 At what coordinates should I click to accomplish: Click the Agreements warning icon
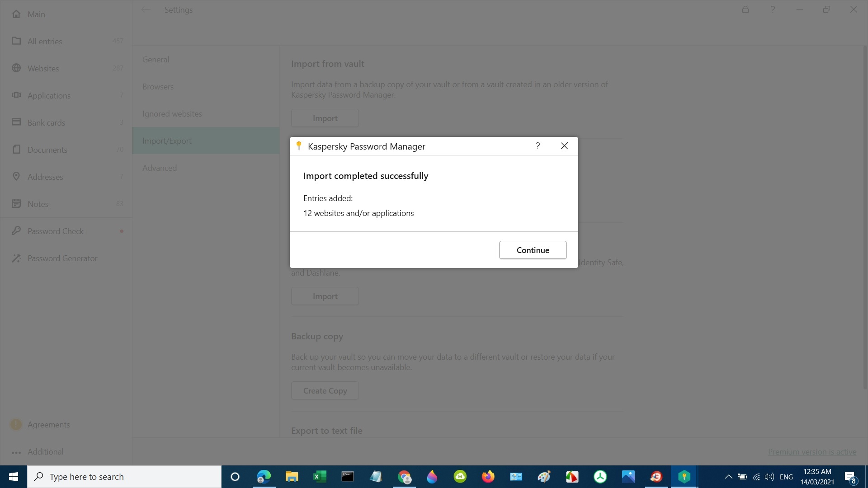pos(16,424)
